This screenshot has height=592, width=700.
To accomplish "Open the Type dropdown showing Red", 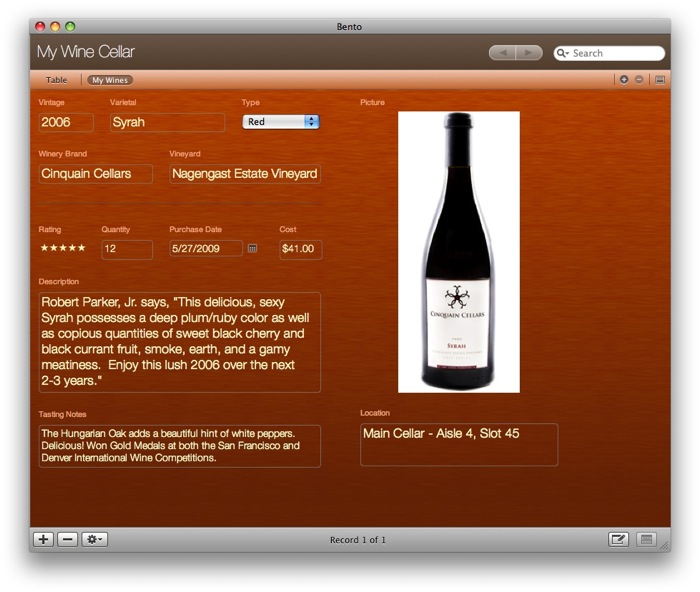I will [x=280, y=122].
